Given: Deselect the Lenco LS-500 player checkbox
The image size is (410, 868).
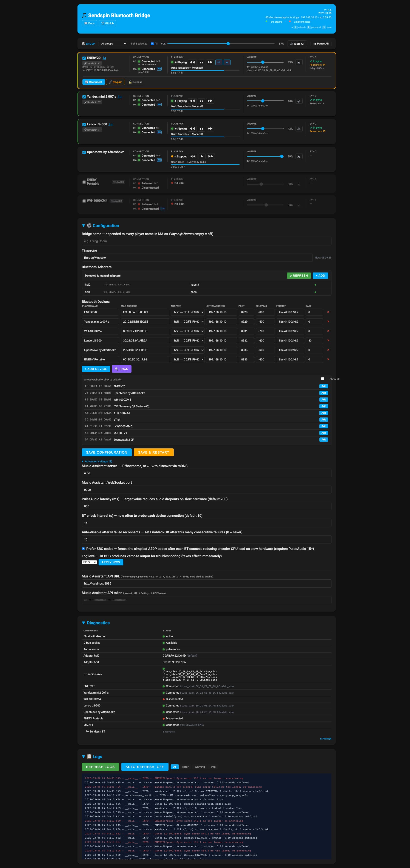Looking at the screenshot, I should tap(84, 124).
